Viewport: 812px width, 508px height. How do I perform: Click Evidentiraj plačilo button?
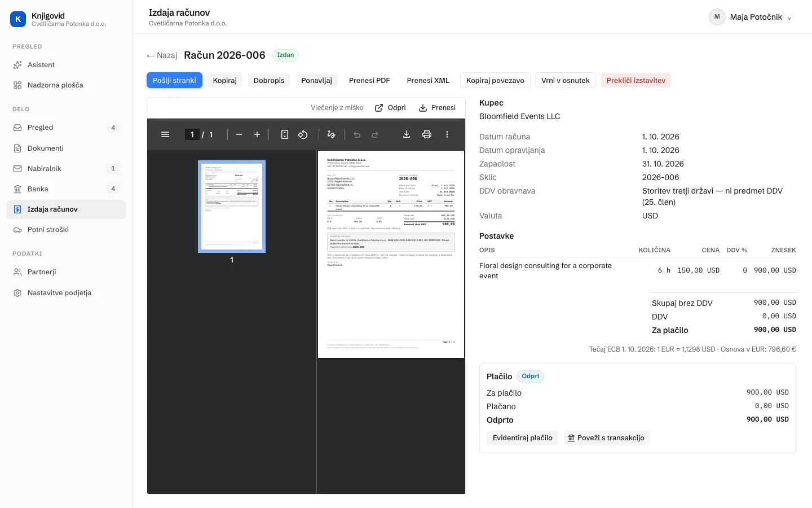click(523, 438)
